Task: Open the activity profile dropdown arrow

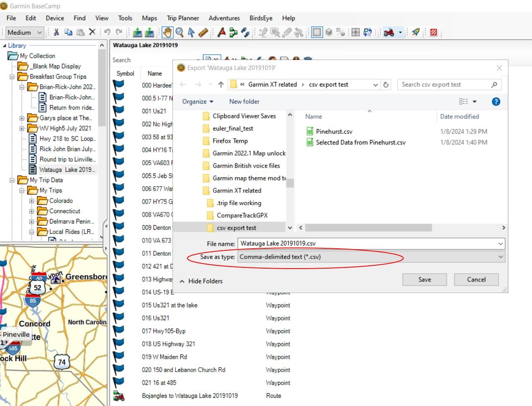Action: coord(400,32)
